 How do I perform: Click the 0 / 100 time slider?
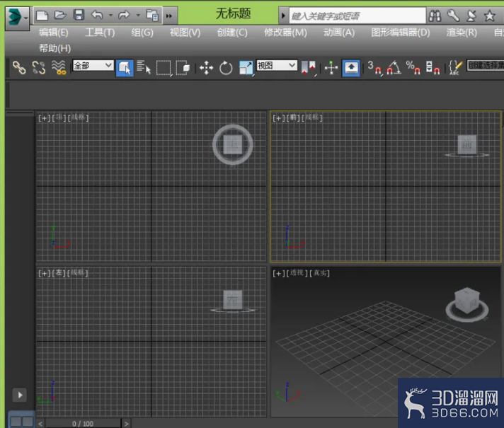click(x=83, y=424)
